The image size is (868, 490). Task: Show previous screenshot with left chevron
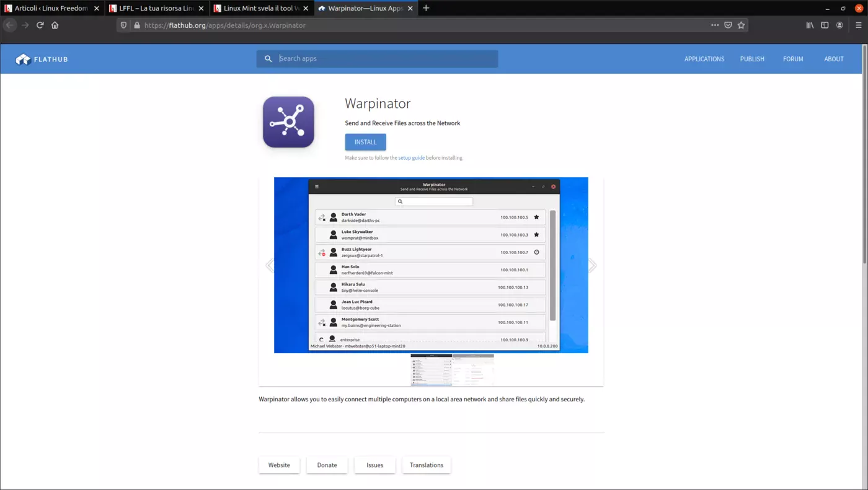[x=270, y=265]
